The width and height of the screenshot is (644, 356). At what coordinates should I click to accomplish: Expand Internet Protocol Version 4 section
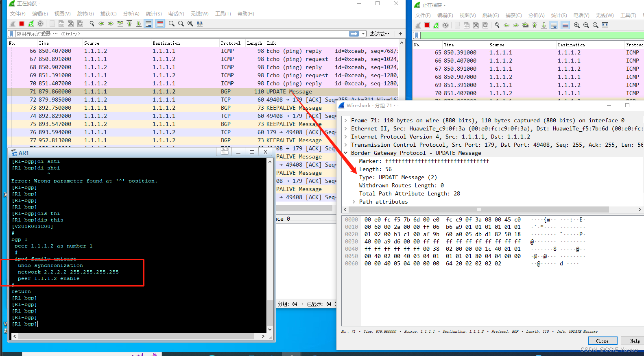[346, 137]
